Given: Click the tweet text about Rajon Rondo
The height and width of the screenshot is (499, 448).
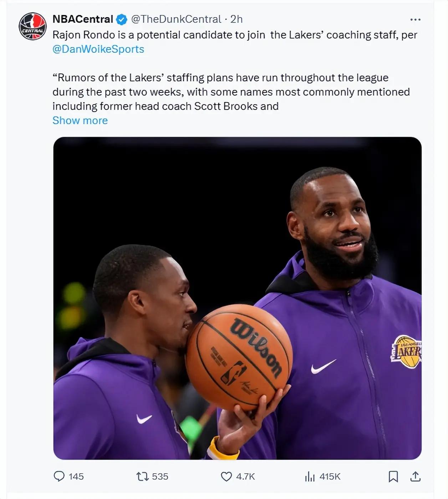Looking at the screenshot, I should click(x=235, y=35).
